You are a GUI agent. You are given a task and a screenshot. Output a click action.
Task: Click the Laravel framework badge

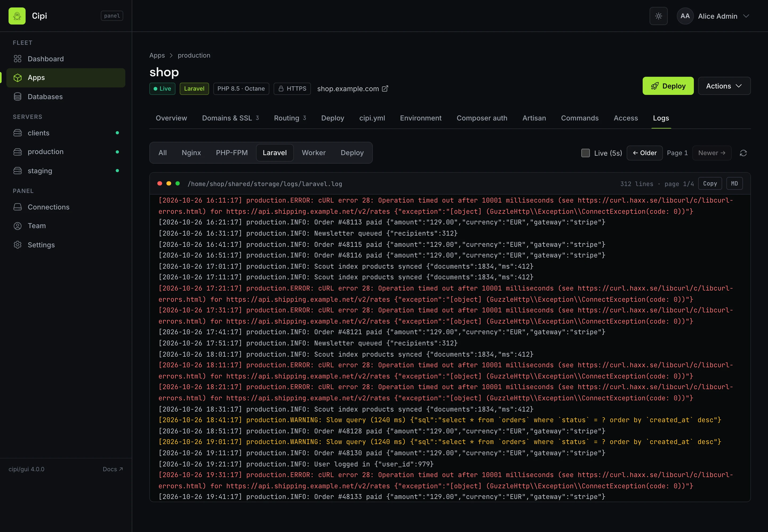(194, 89)
